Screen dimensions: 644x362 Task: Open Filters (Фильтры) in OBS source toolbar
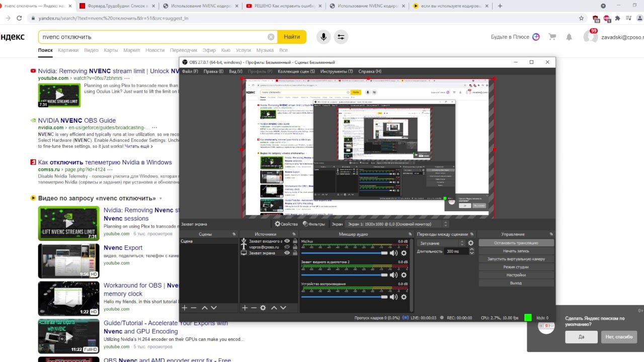click(314, 224)
